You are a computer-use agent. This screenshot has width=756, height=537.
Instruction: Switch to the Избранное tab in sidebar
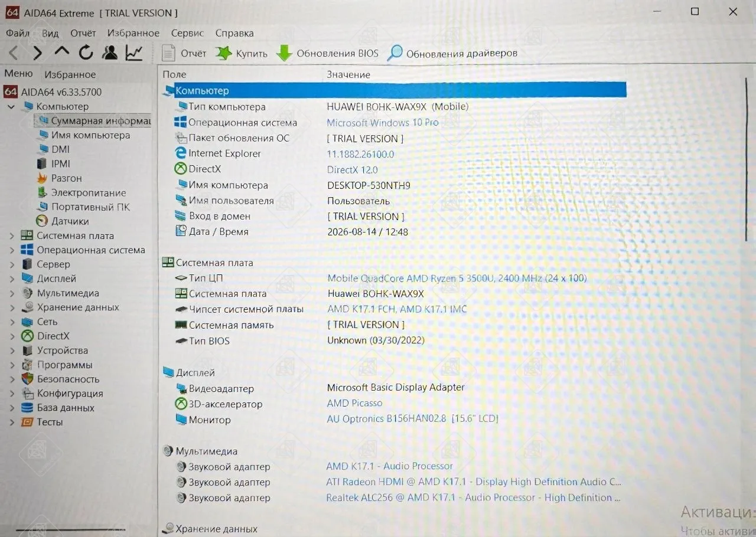70,74
